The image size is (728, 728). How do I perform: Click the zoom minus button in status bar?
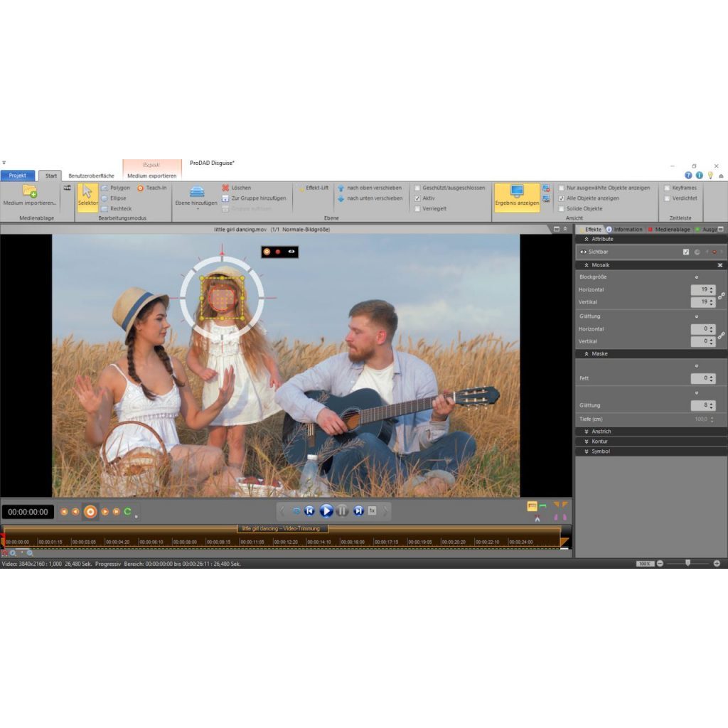660,564
